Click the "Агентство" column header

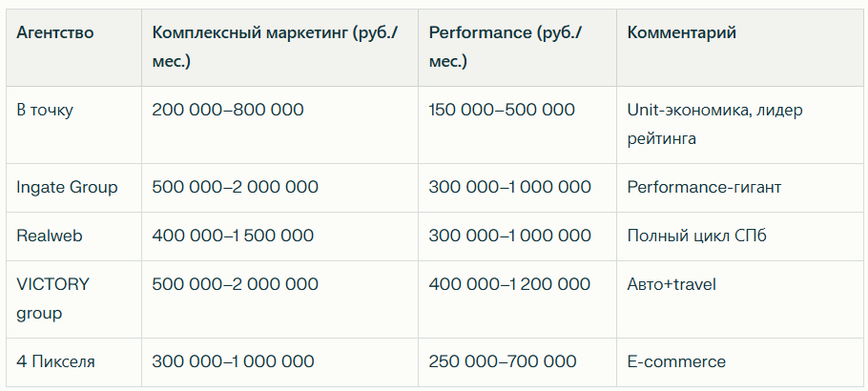[x=55, y=33]
